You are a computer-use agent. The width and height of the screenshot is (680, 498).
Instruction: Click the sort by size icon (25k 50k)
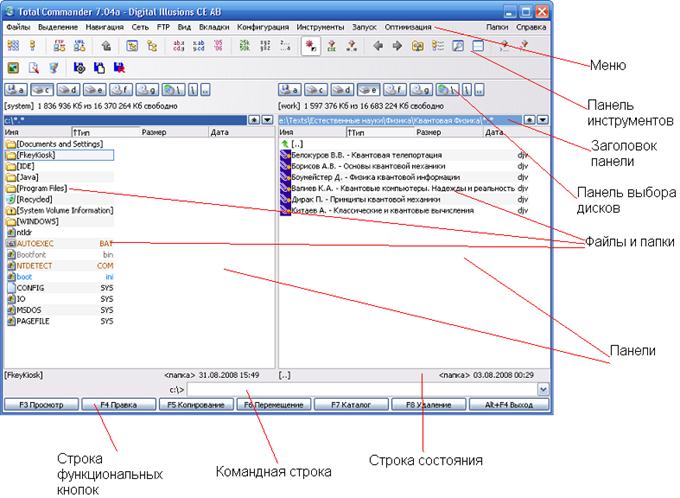(x=245, y=46)
